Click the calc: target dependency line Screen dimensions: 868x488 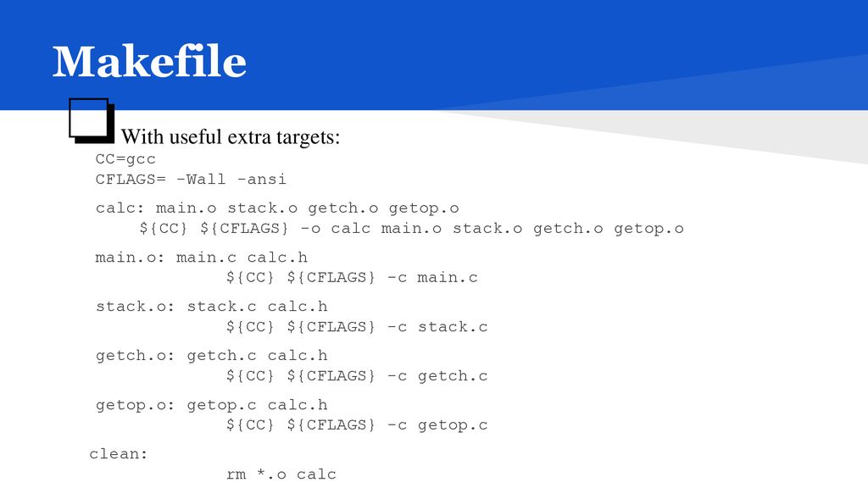(277, 208)
